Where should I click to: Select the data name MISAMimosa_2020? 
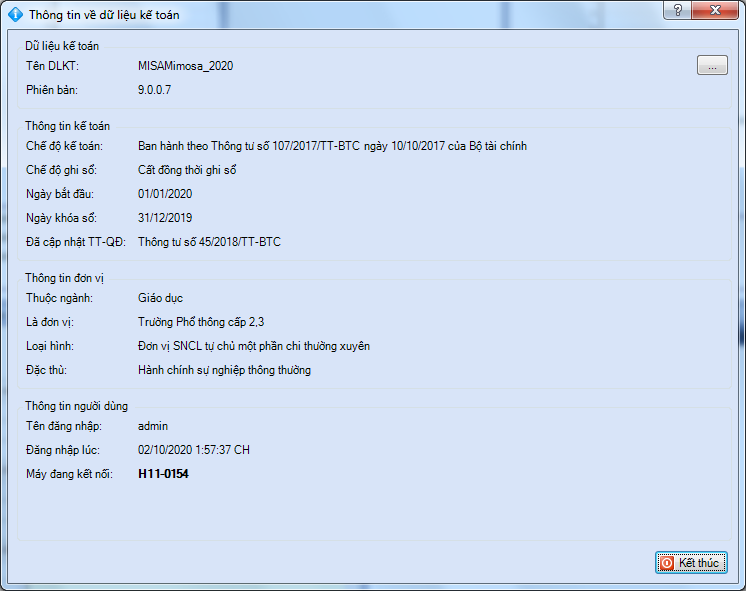pyautogui.click(x=186, y=66)
